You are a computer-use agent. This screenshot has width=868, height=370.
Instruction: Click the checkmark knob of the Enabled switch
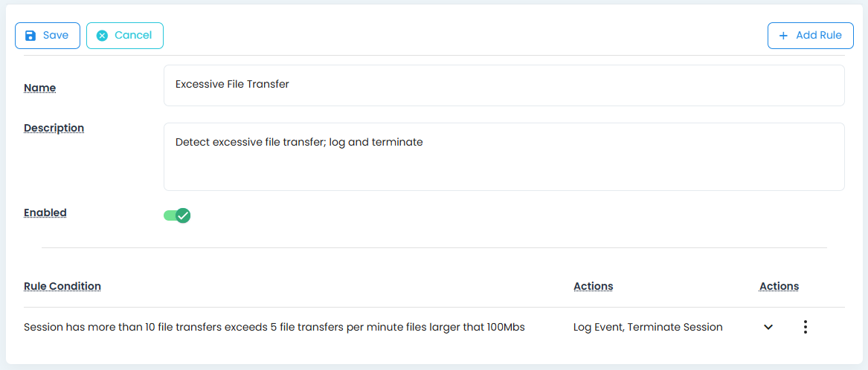click(183, 215)
